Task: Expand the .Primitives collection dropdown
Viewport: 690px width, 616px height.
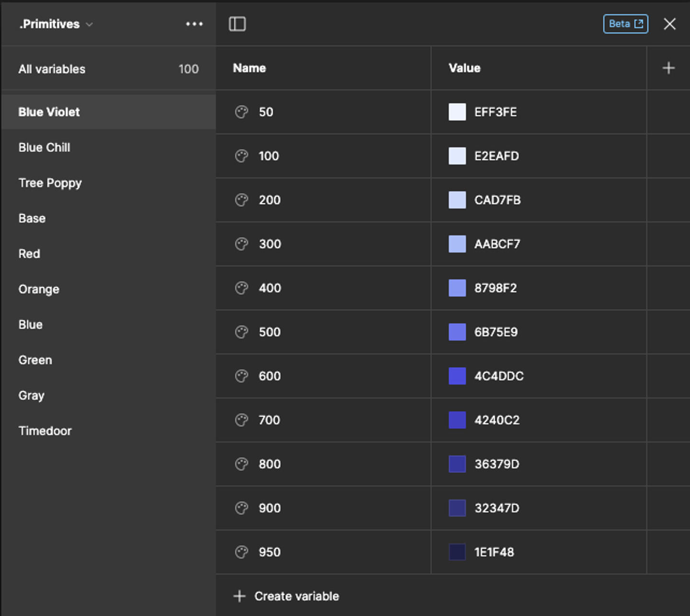Action: pos(56,24)
